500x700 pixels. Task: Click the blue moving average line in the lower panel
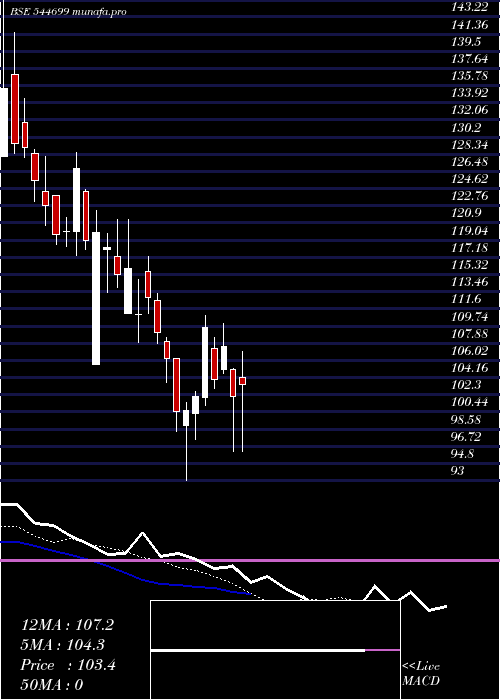tap(125, 571)
